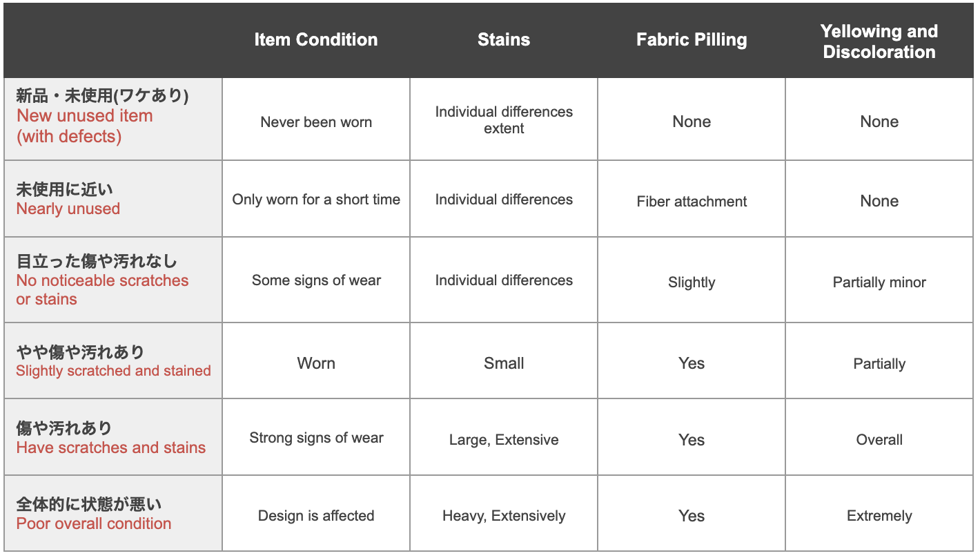The height and width of the screenshot is (558, 980).
Task: Click the Fiber attachment cell
Action: (692, 202)
